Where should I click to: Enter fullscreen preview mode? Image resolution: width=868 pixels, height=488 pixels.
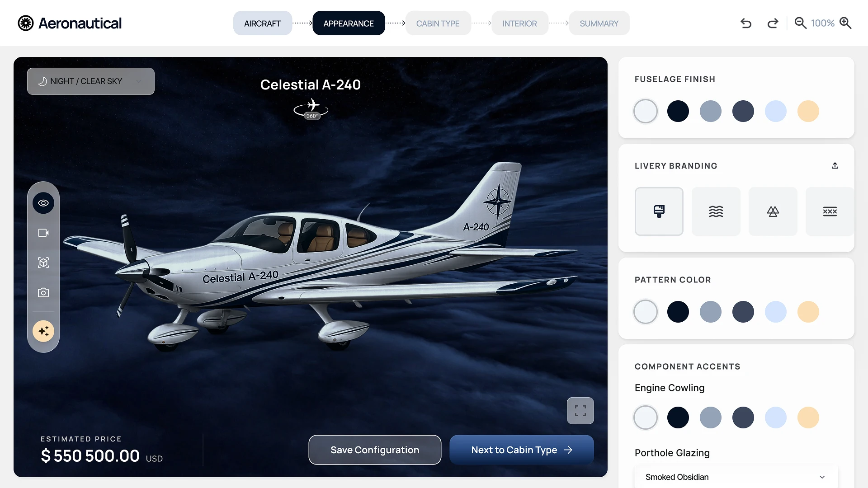(580, 411)
